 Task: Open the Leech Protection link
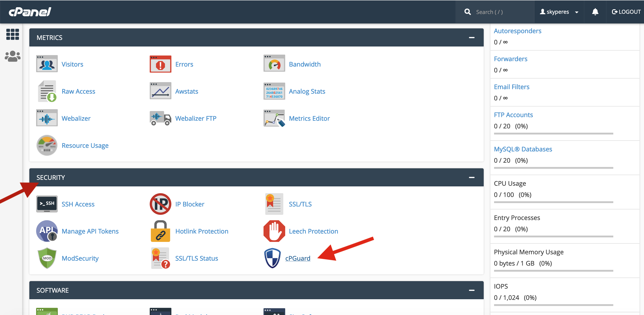(313, 231)
